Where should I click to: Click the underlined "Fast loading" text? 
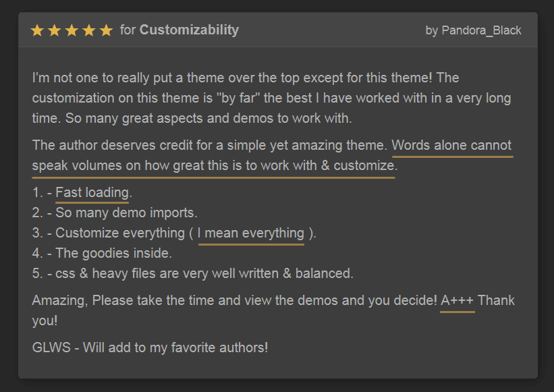92,194
